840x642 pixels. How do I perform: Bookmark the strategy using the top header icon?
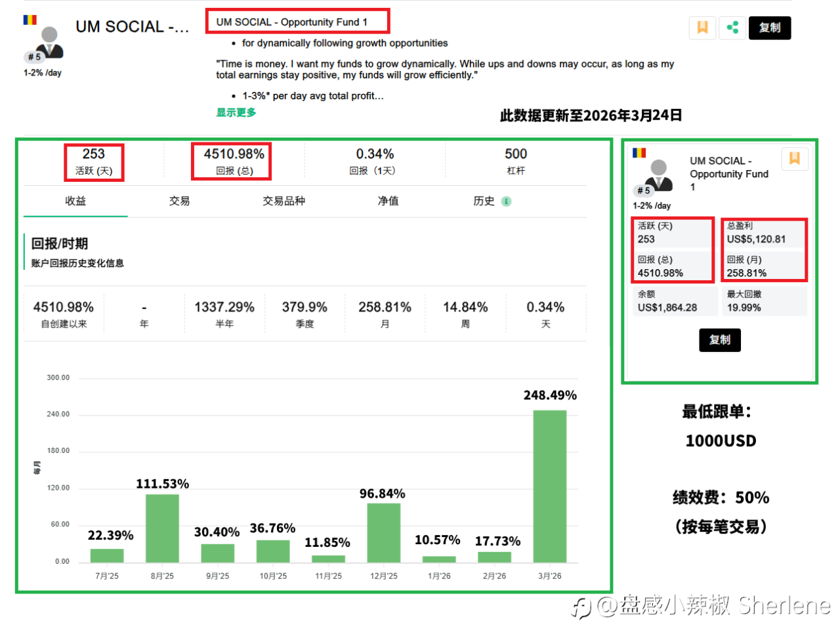pyautogui.click(x=702, y=28)
